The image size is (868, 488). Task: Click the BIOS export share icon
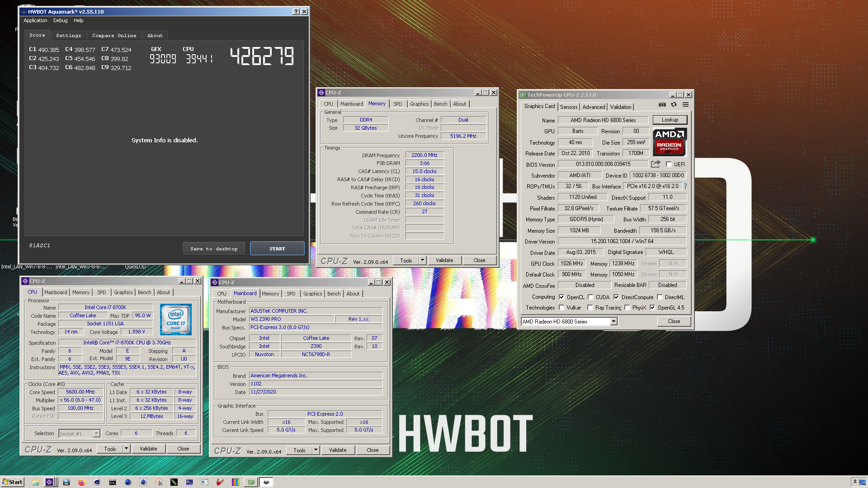[x=656, y=164]
